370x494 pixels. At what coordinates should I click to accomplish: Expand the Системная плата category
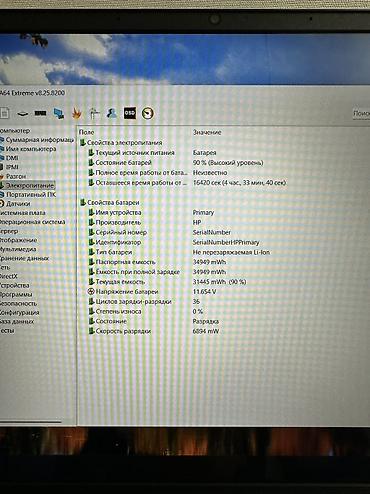[x=23, y=213]
